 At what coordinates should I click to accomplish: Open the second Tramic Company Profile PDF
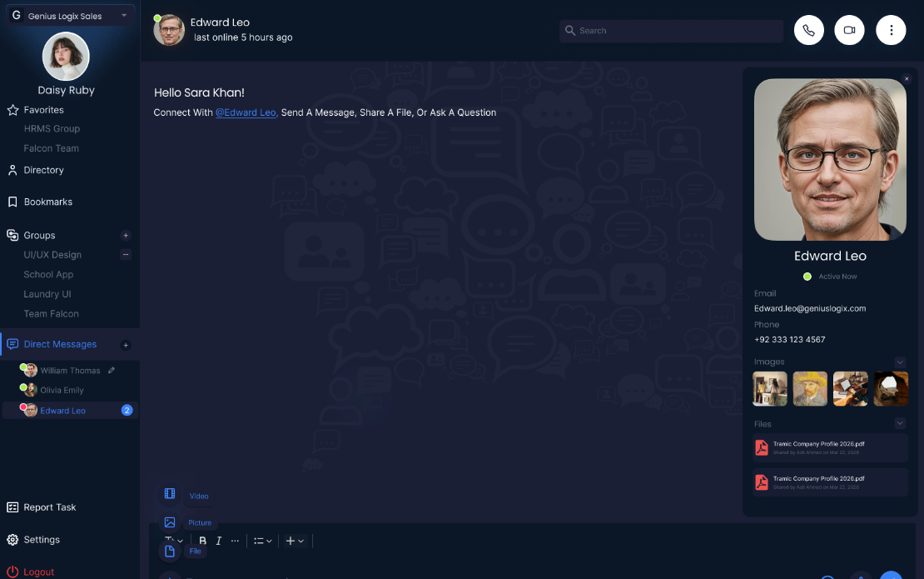[x=830, y=482]
